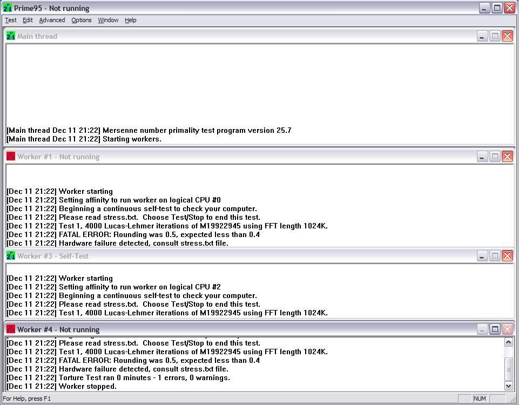Click Worker #4 scrollbar up arrow
This screenshot has width=532, height=405.
[508, 342]
